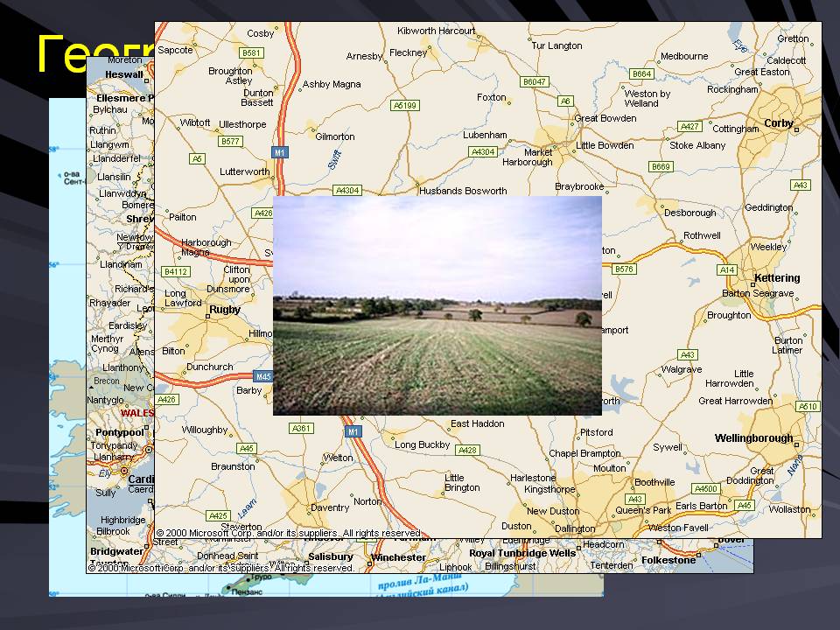Click the A428 road badge

[467, 450]
